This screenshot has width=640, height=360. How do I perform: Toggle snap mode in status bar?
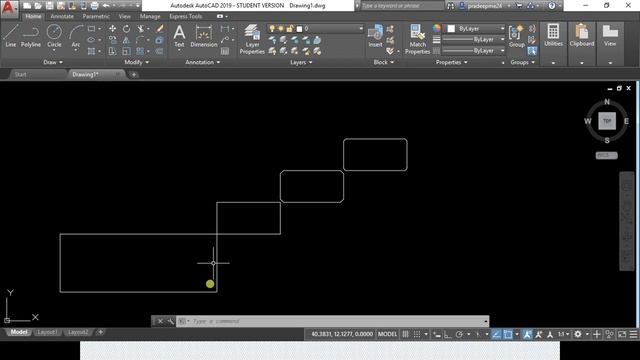coord(417,334)
